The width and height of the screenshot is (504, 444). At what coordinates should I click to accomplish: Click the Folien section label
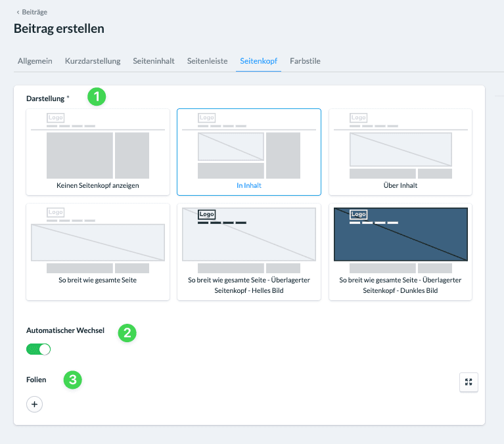[36, 380]
